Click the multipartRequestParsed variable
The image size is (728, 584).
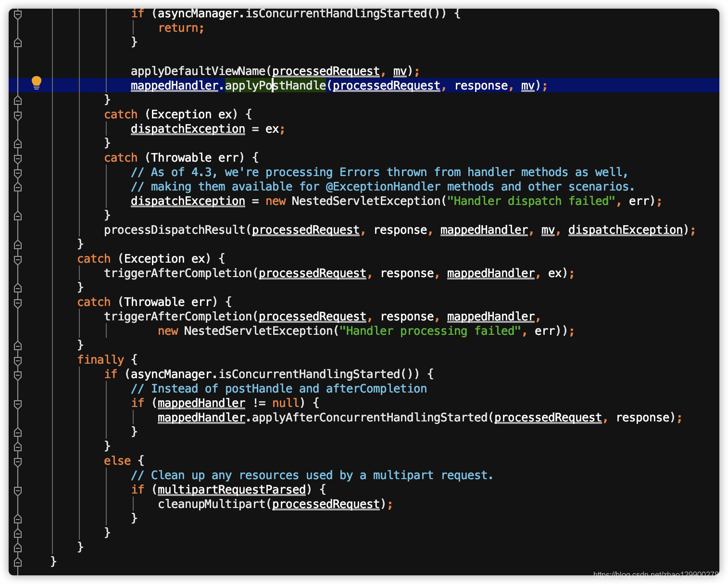[x=232, y=490]
